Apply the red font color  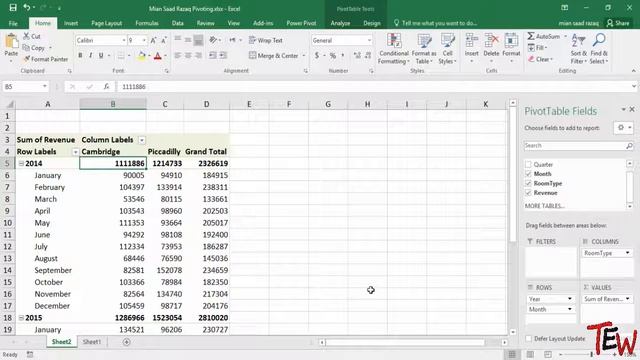[x=158, y=56]
